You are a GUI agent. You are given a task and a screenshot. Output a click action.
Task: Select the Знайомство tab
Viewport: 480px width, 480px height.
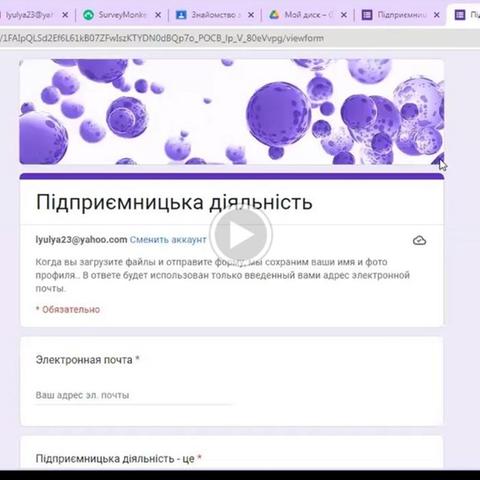[215, 15]
